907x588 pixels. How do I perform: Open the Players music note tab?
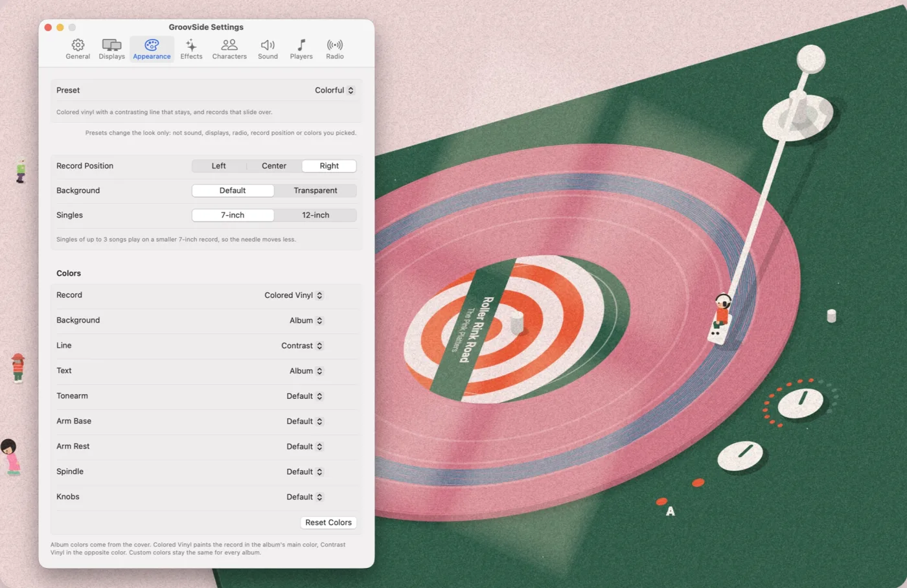pyautogui.click(x=301, y=49)
